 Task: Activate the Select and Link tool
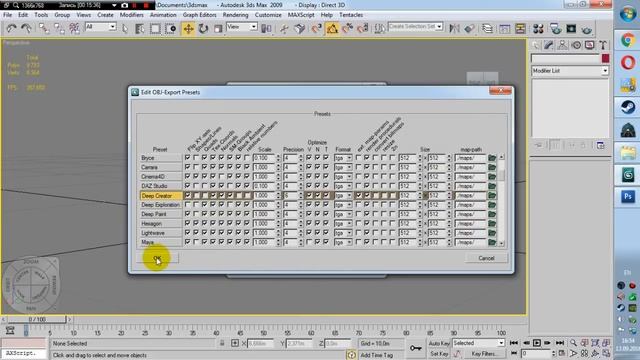click(x=44, y=28)
